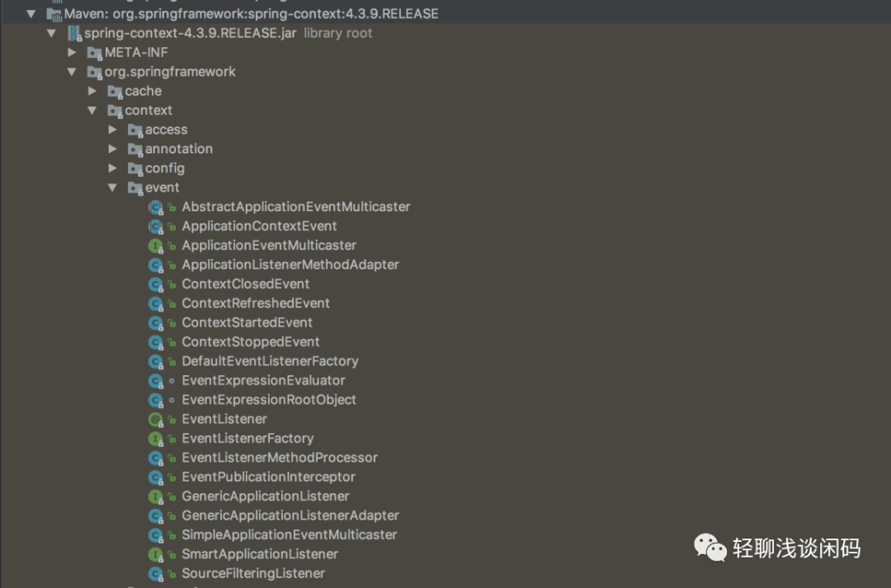Collapse the event package
891x588 pixels.
click(113, 187)
